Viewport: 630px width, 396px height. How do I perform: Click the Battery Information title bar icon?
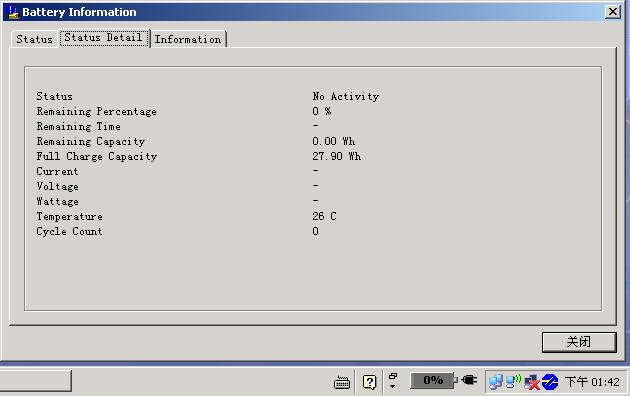(13, 12)
